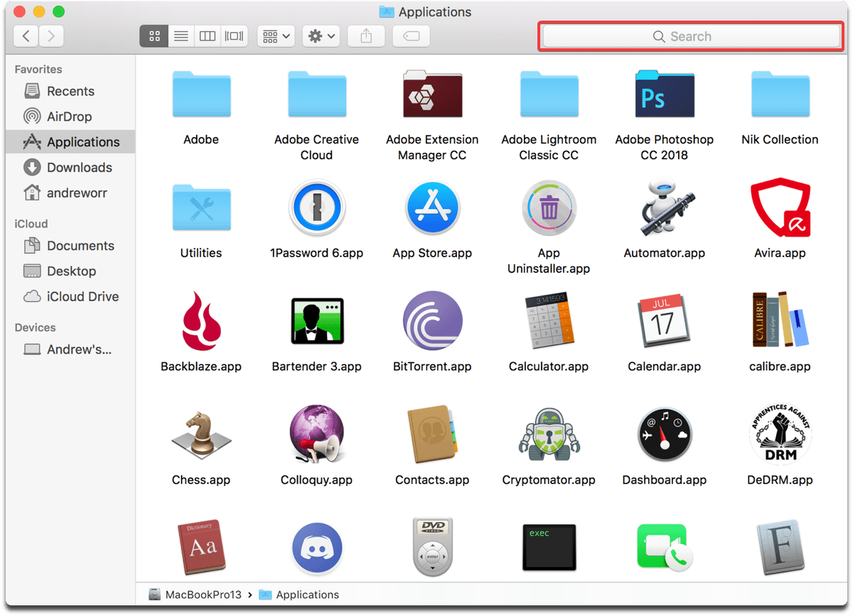Viewport: 853px width, 616px height.
Task: Select Applications in the sidebar
Action: tap(70, 142)
